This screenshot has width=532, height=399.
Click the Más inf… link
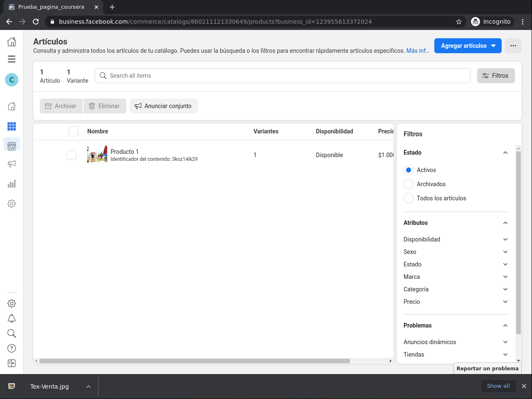(x=418, y=51)
